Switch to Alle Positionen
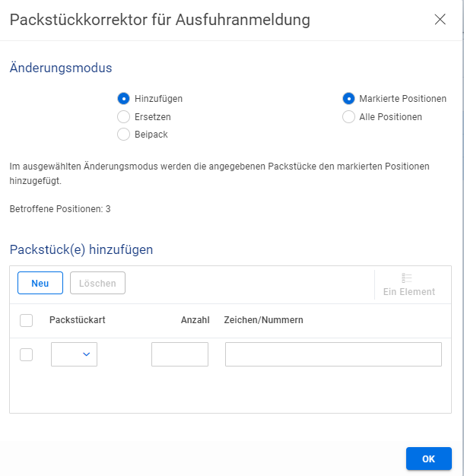 348,117
